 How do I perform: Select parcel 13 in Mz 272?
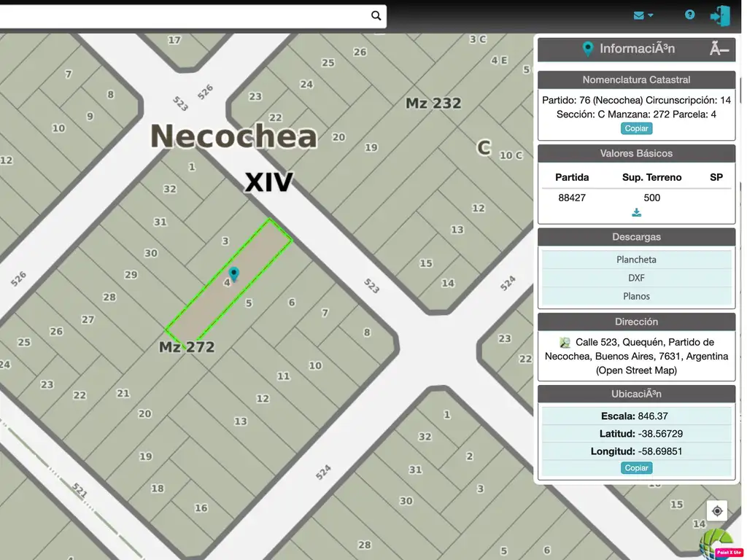[240, 421]
